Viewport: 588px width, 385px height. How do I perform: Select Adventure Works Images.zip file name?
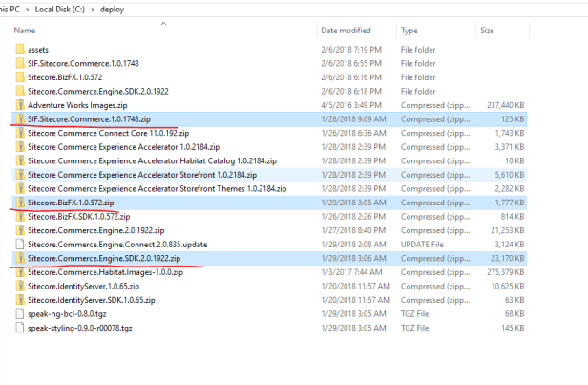(77, 105)
